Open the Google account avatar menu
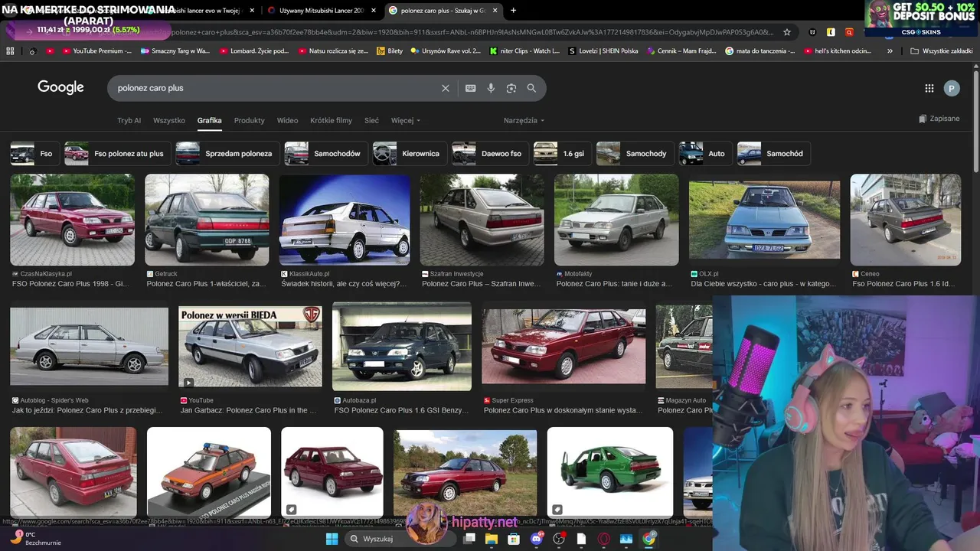Viewport: 980px width, 551px height. tap(952, 88)
